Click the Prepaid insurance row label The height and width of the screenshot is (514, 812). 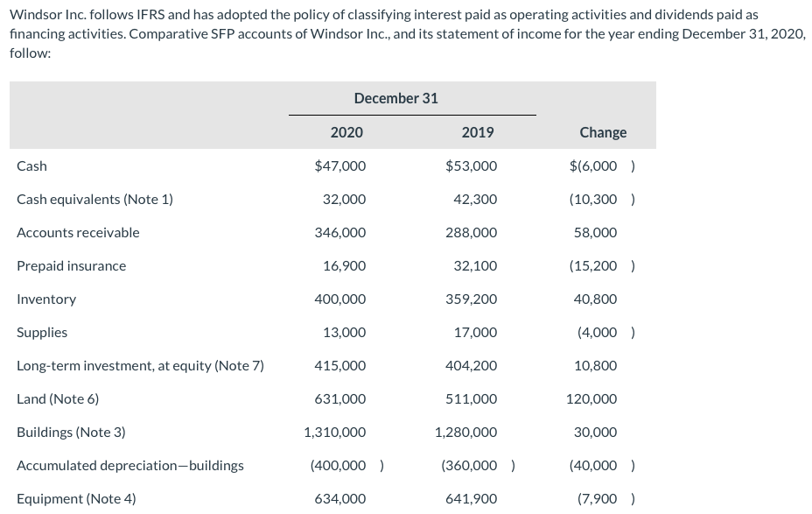72,266
